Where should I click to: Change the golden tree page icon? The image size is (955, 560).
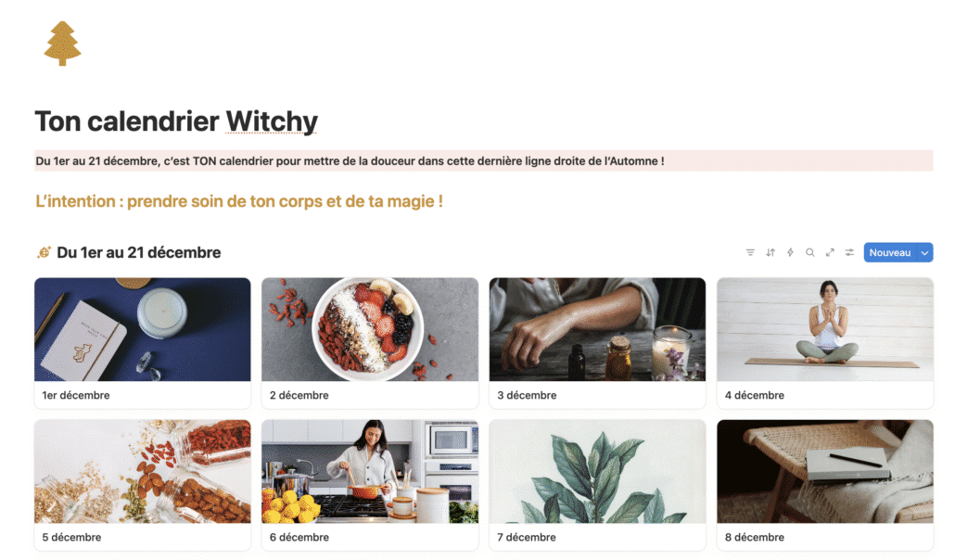pos(62,44)
